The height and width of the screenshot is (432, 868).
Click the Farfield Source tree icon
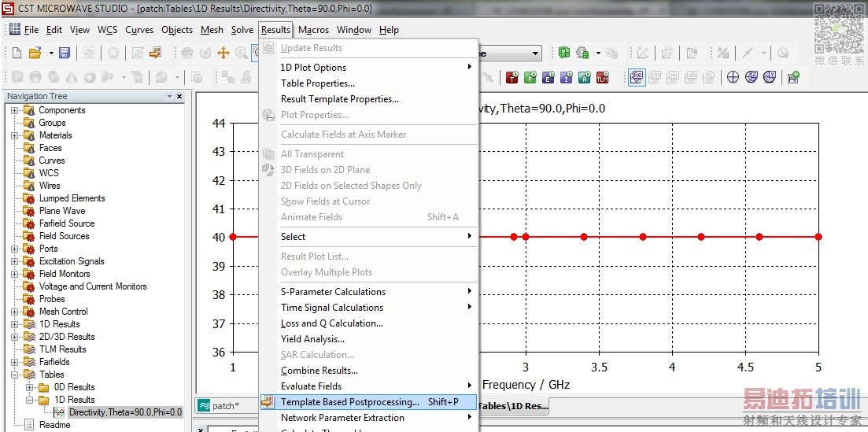[x=29, y=223]
